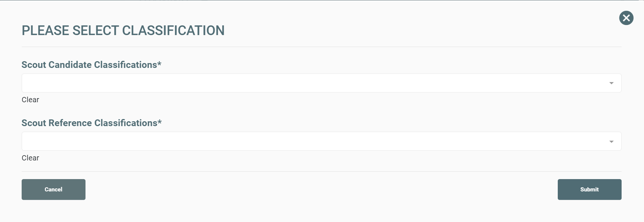Hit the dark Submit button
Image resolution: width=644 pixels, height=222 pixels.
pos(589,190)
